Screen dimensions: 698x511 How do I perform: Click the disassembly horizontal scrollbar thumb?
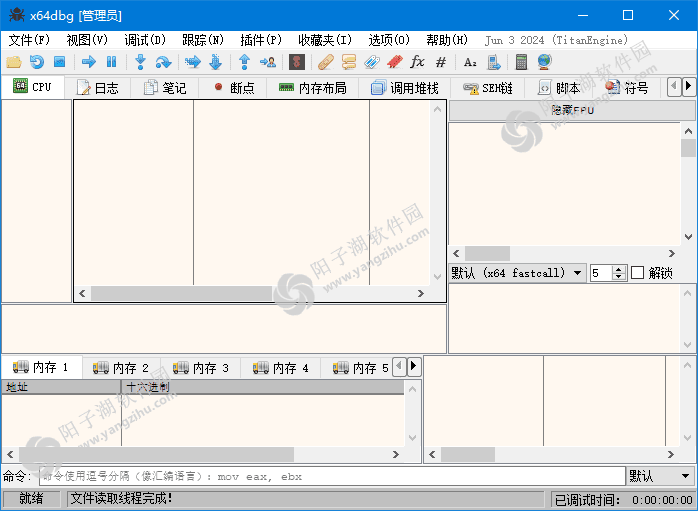[x=182, y=293]
